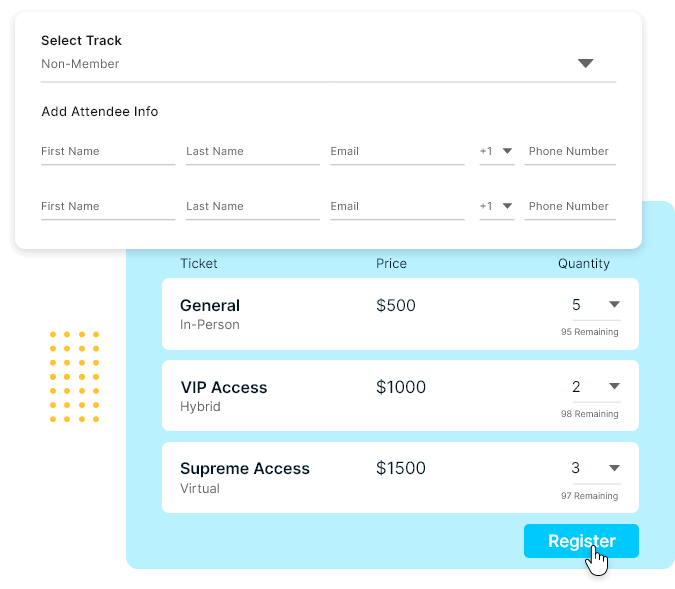Click the first attendee Phone Number field
This screenshot has height=589, width=675.
pos(570,152)
